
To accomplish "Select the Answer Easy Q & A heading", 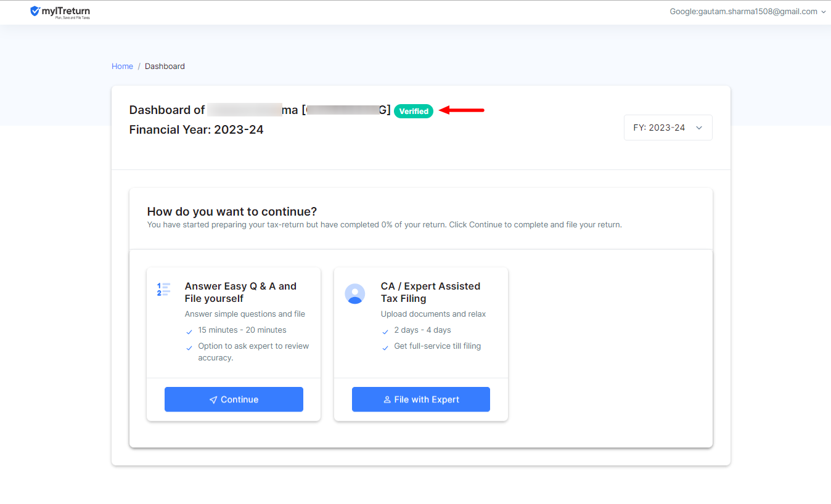I will [240, 292].
